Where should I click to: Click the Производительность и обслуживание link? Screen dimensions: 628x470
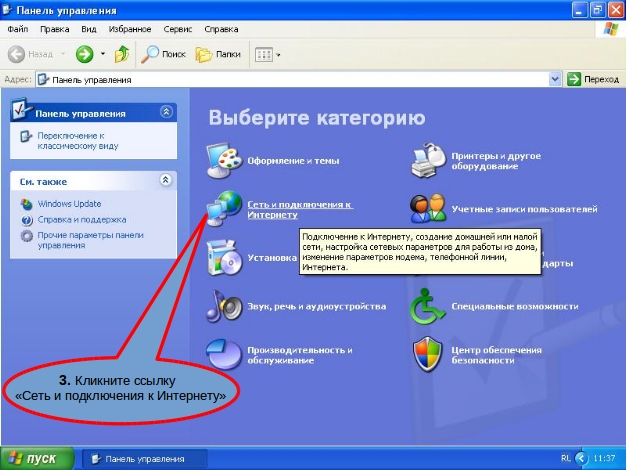tap(300, 355)
